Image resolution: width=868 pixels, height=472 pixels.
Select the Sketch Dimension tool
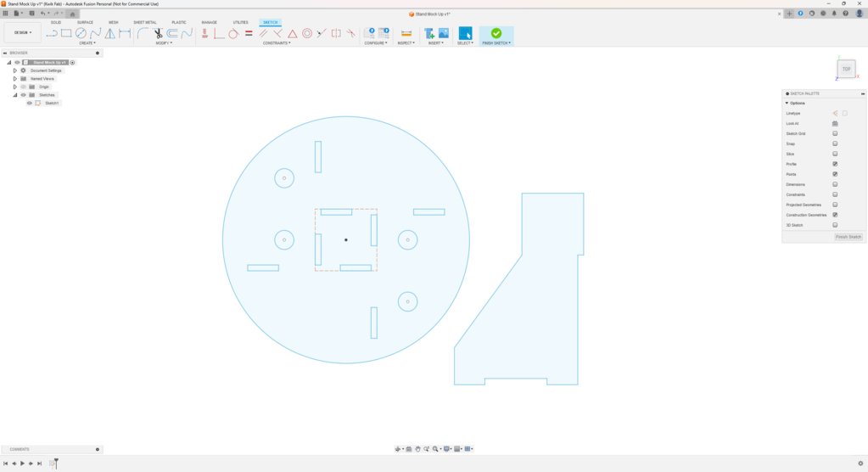[x=125, y=33]
